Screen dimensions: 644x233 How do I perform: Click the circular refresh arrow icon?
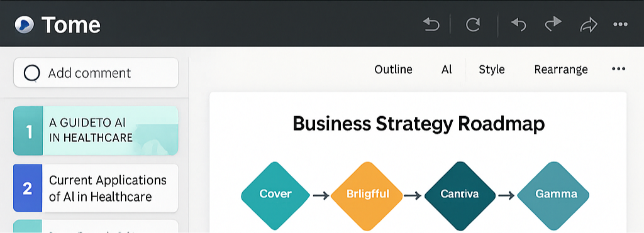[473, 24]
